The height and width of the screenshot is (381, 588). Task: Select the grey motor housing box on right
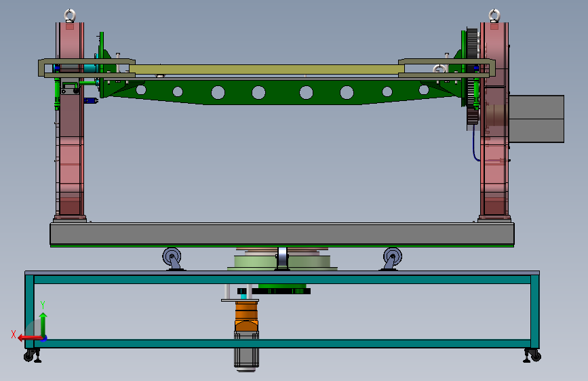pos(536,119)
